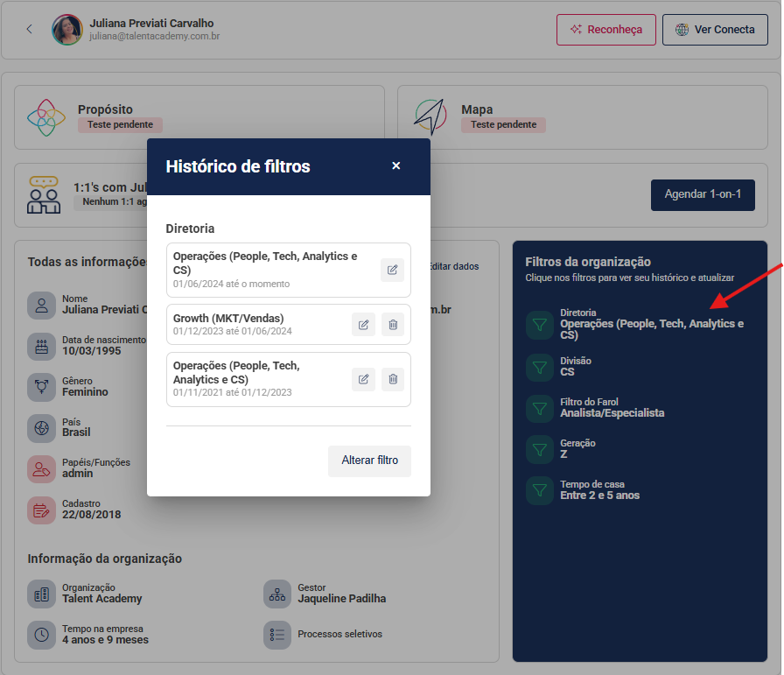Click Juliana's profile avatar photo
Image resolution: width=784 pixels, height=675 pixels.
coord(67,29)
